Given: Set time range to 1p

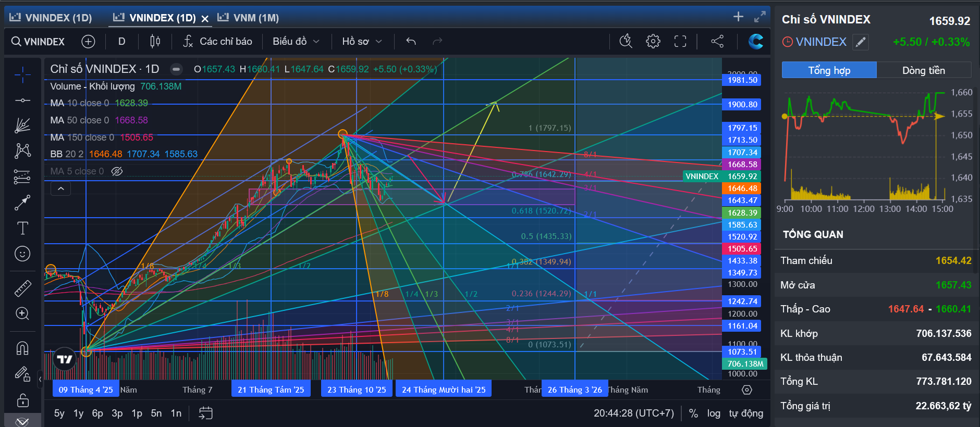Looking at the screenshot, I should click(x=137, y=413).
